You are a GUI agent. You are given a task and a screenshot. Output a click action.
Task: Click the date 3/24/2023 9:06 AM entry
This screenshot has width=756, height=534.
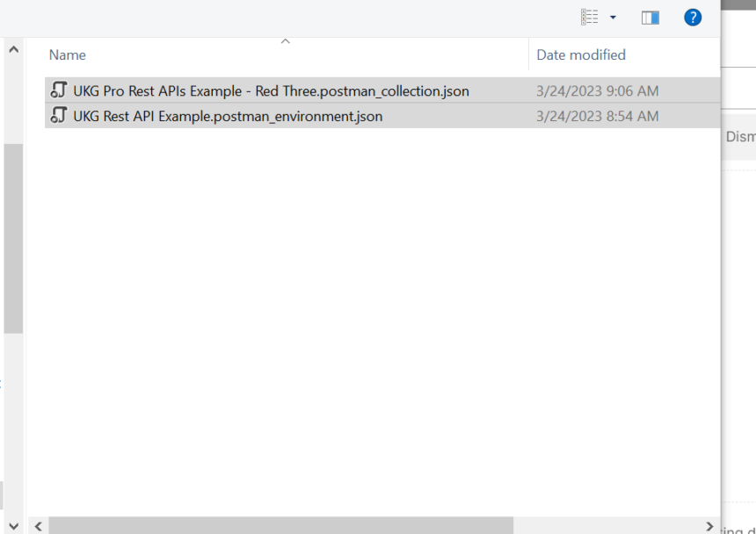point(597,90)
